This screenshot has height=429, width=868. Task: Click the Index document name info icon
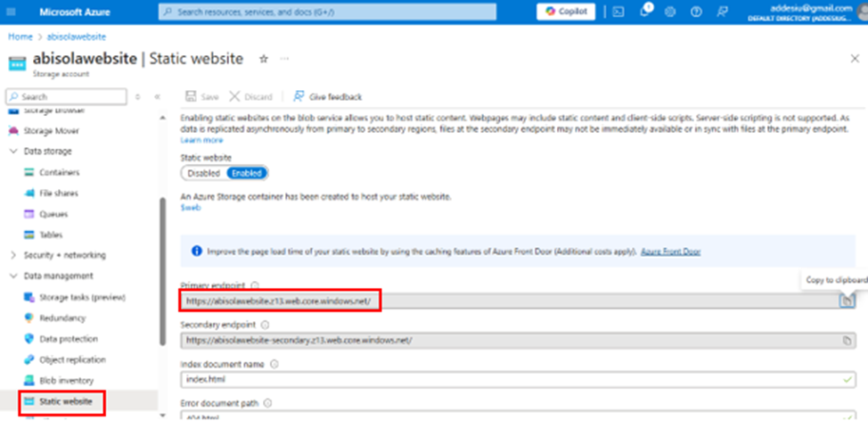274,364
